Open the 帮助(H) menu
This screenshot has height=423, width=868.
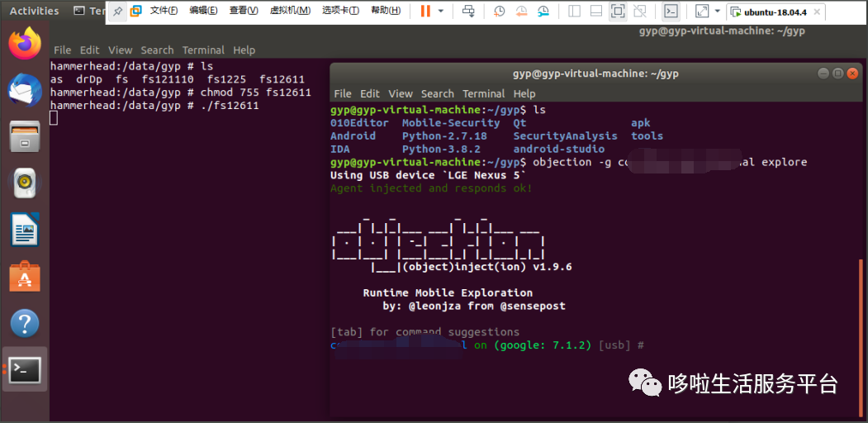(x=386, y=11)
